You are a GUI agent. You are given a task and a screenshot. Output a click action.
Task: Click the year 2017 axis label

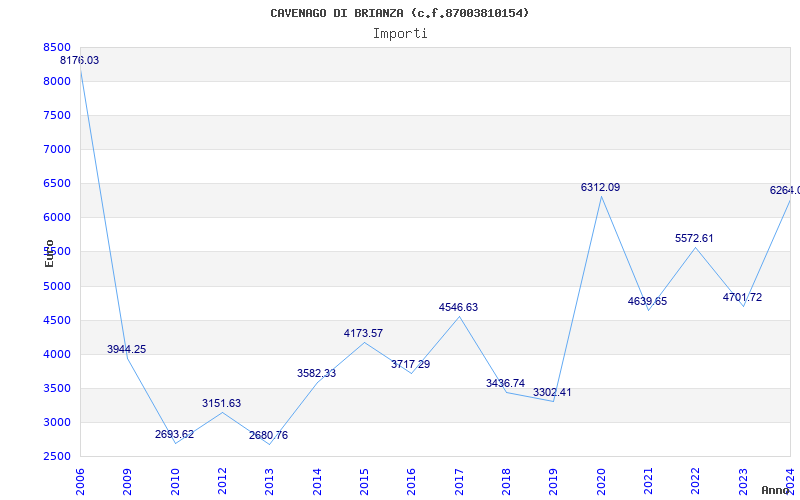click(459, 482)
